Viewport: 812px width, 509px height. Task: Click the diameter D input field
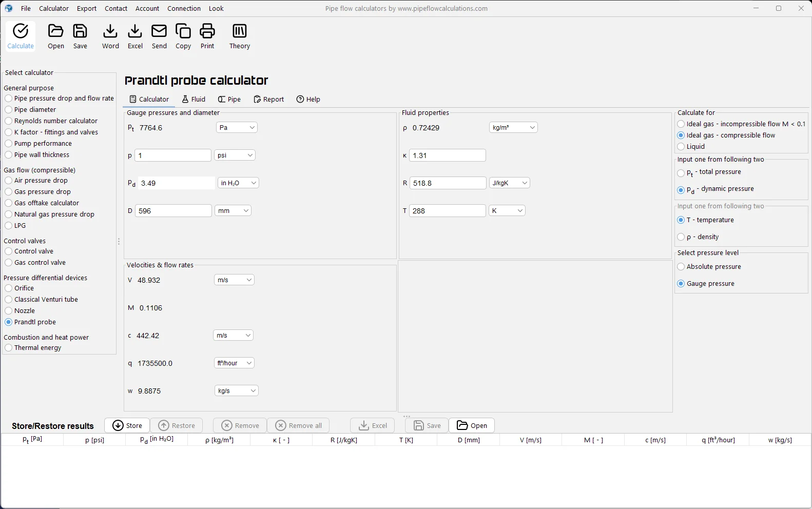173,210
